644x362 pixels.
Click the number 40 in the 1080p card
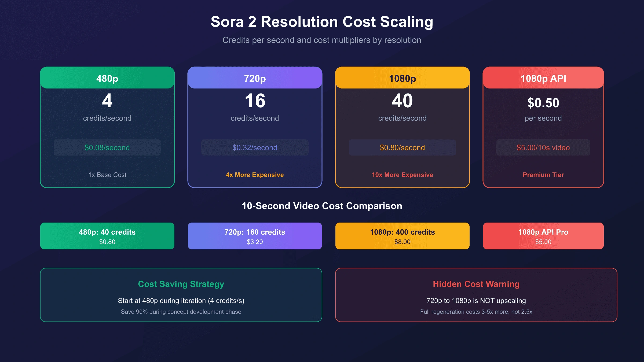point(402,101)
